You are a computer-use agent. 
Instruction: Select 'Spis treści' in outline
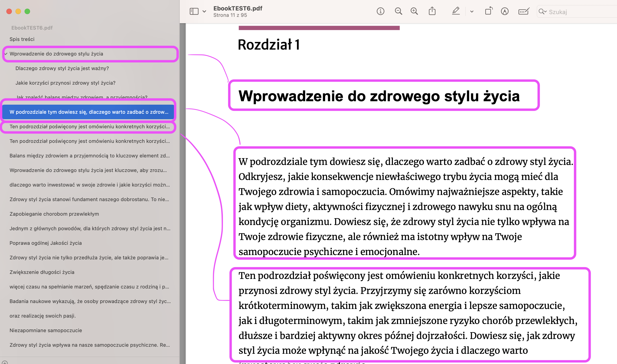click(x=22, y=39)
